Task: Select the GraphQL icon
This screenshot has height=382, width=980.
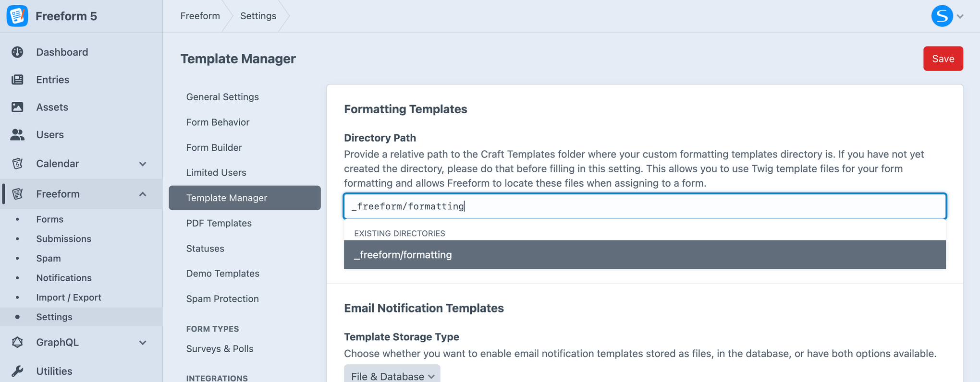Action: [17, 342]
